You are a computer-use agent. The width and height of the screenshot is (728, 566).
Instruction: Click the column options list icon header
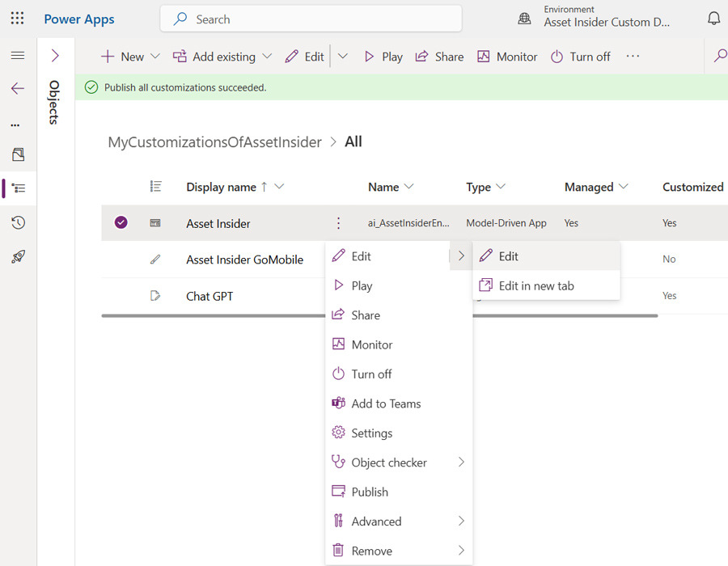coord(155,187)
